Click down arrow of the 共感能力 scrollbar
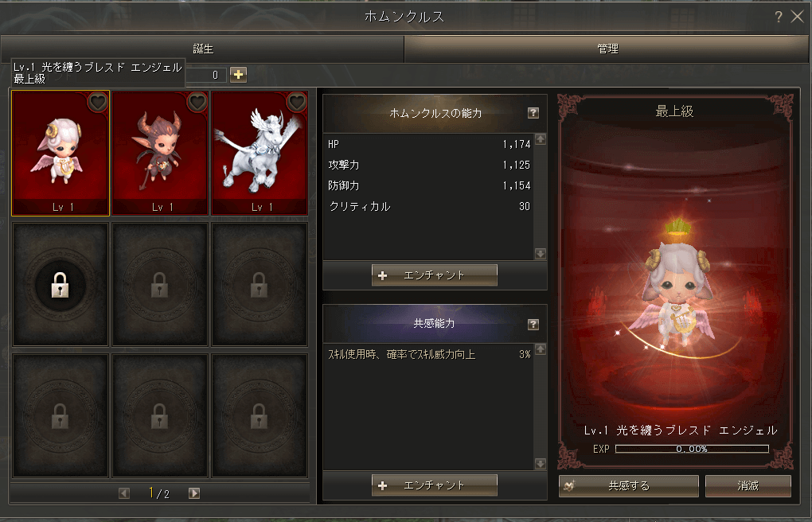Image resolution: width=812 pixels, height=522 pixels. pos(540,463)
